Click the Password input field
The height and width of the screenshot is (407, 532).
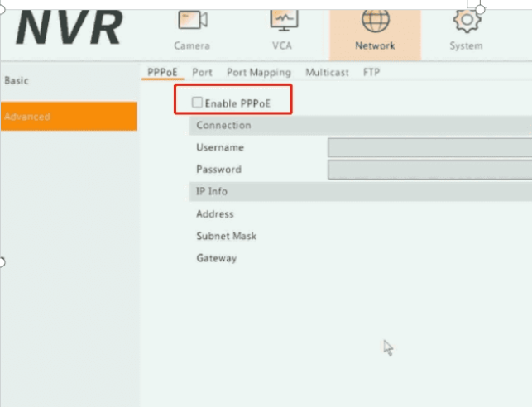point(429,170)
